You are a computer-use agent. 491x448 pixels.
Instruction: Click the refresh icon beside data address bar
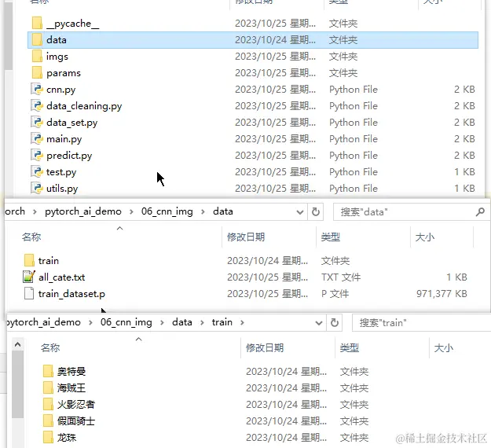(316, 212)
